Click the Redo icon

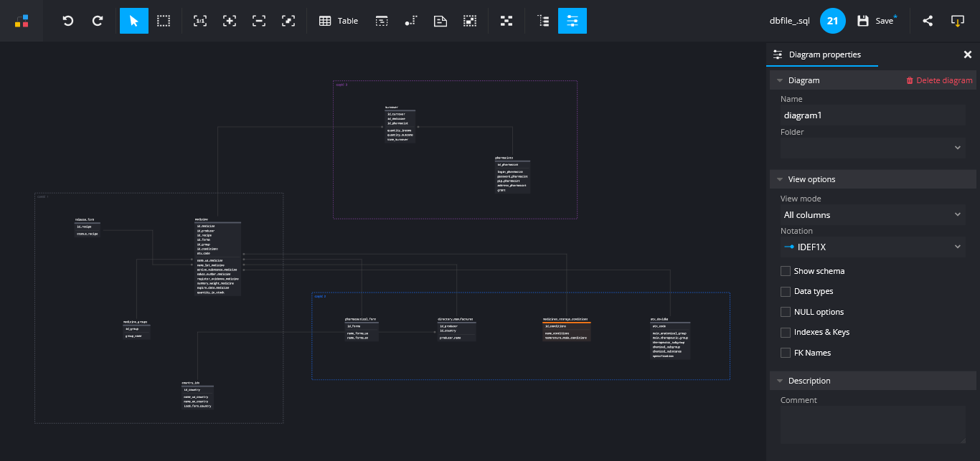point(97,21)
